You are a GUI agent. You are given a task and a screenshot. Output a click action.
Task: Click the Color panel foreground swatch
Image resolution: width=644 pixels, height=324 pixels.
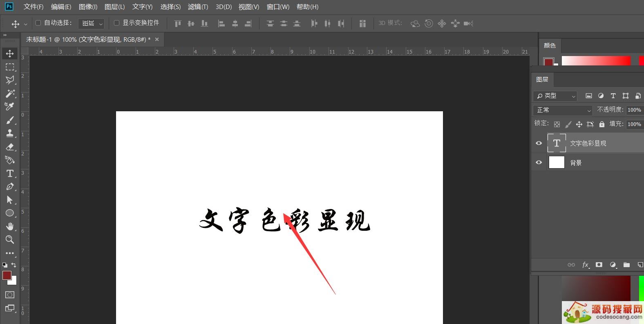(548, 62)
